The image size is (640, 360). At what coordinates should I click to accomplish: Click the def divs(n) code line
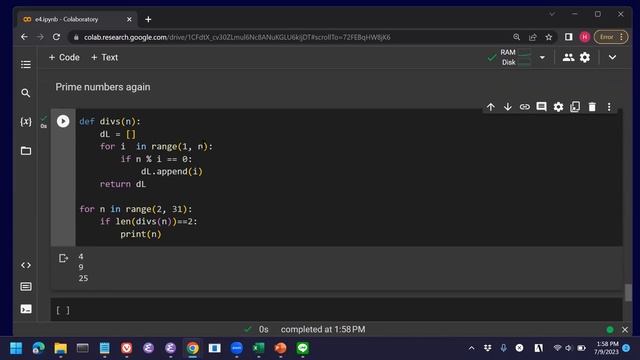click(110, 122)
